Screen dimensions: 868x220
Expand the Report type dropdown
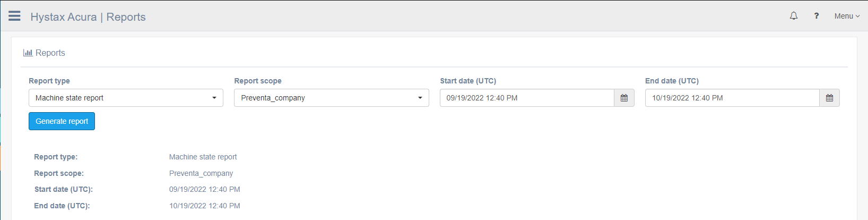pos(126,98)
